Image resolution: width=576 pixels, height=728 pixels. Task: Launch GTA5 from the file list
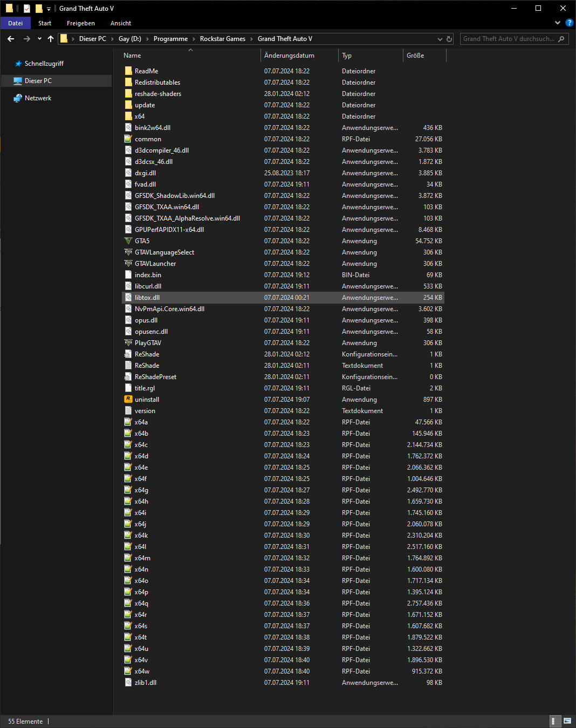click(142, 241)
